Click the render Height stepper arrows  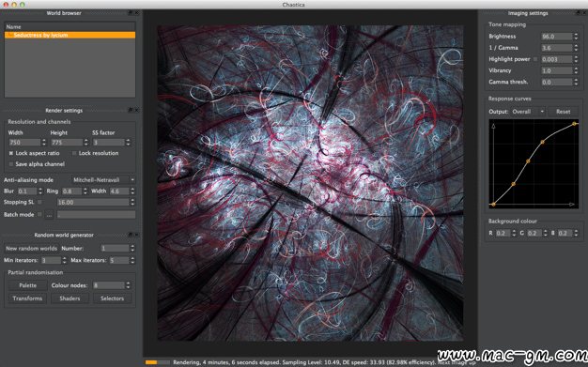[x=85, y=143]
